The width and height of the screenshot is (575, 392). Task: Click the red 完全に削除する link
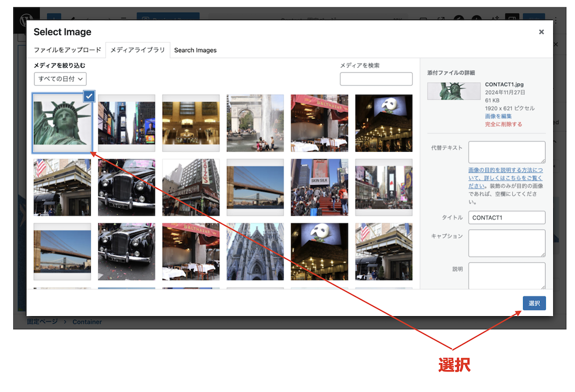point(503,124)
